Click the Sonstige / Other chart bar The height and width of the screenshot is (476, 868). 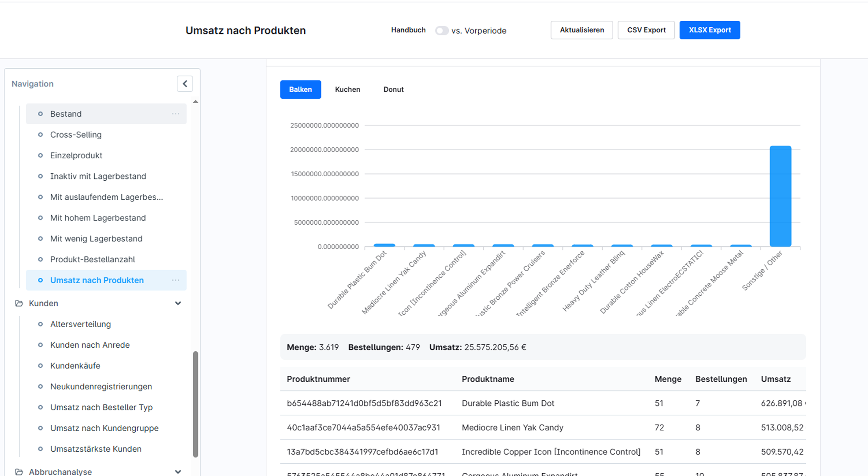click(780, 196)
